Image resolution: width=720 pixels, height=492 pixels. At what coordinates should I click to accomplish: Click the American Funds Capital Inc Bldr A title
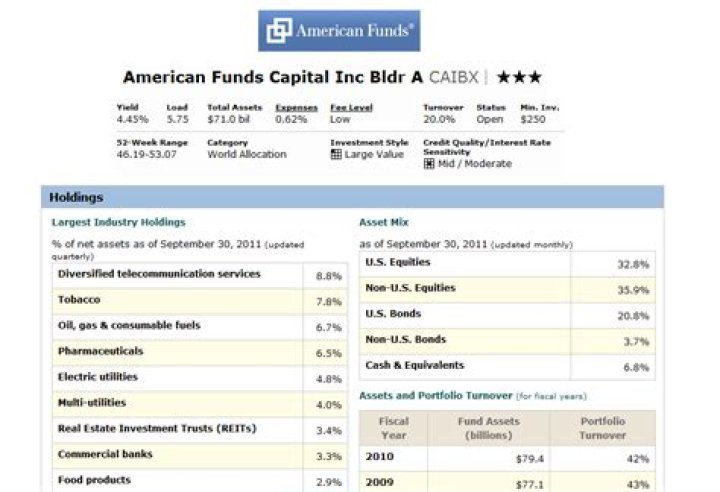point(273,77)
